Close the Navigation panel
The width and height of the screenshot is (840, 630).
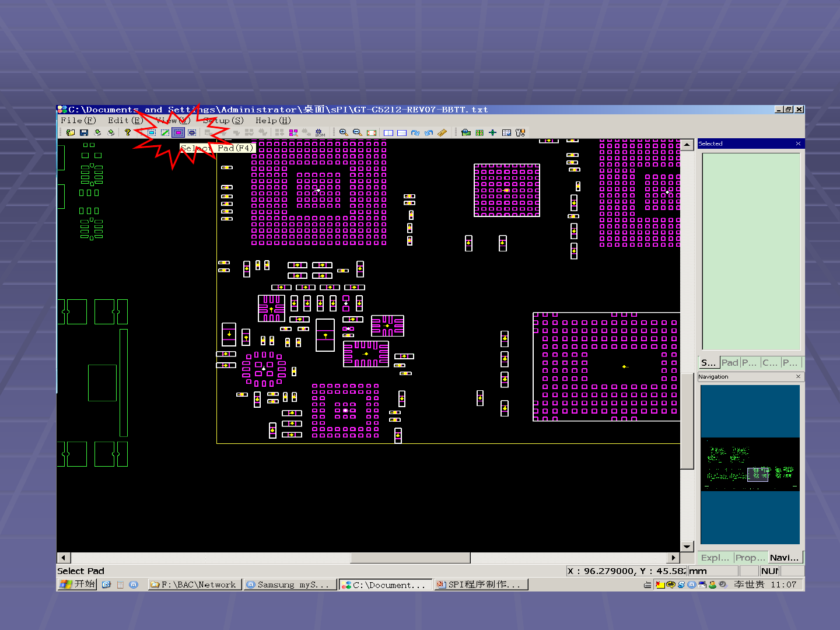798,377
